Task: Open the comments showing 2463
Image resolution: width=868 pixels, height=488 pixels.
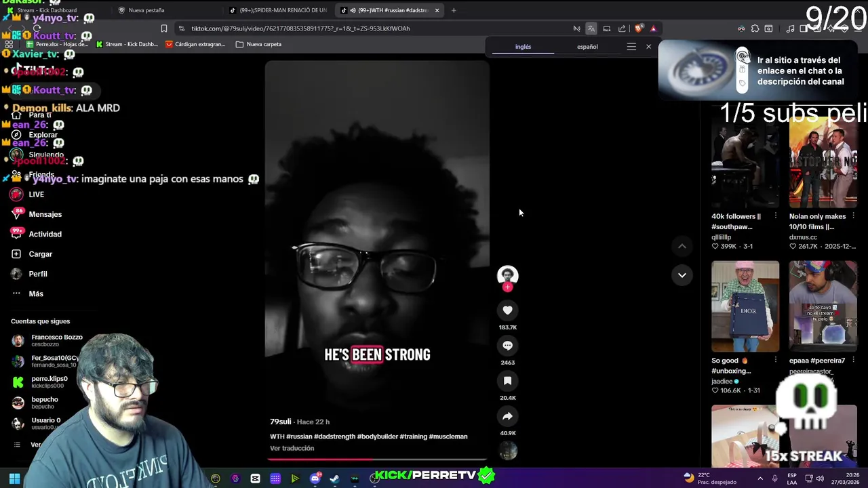Action: [x=507, y=345]
